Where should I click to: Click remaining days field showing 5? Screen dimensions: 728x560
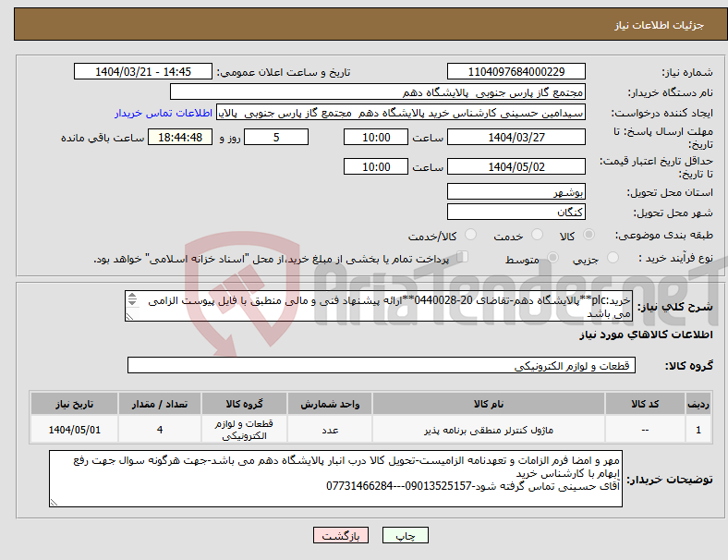coord(276,137)
